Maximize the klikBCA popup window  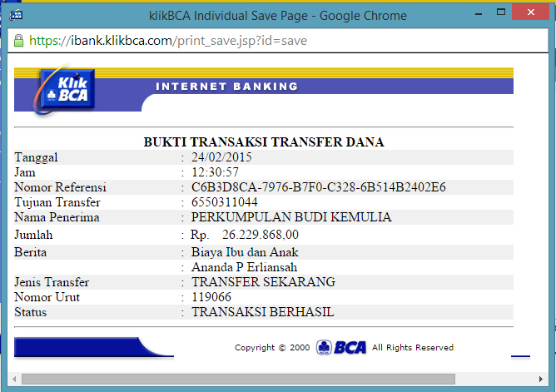tap(495, 14)
